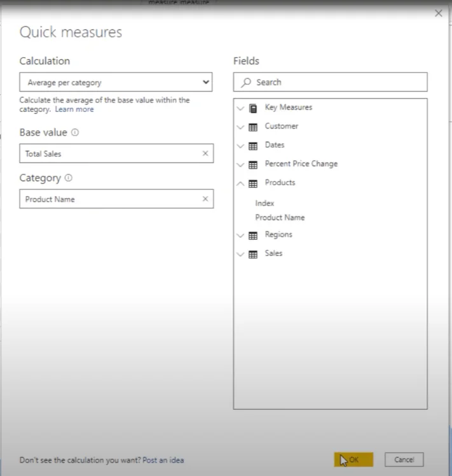Screen dimensions: 452x476
Task: Select Product Name field in tree
Action: (280, 218)
